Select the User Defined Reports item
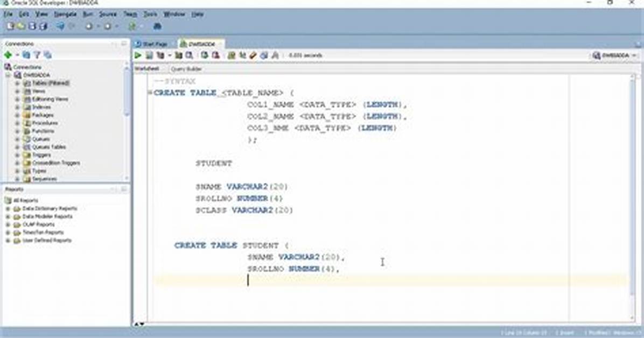 47,241
